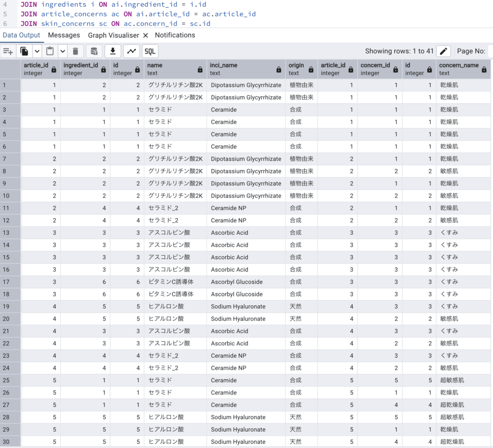493x448 pixels.
Task: Select the concern_name column header
Action: tap(464, 69)
